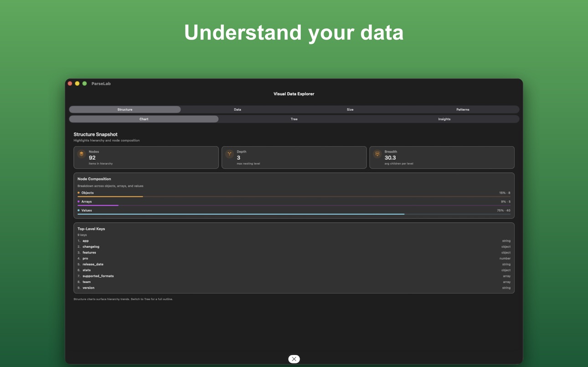This screenshot has height=367, width=588.
Task: Click the 'changelog' key row
Action: pos(294,247)
